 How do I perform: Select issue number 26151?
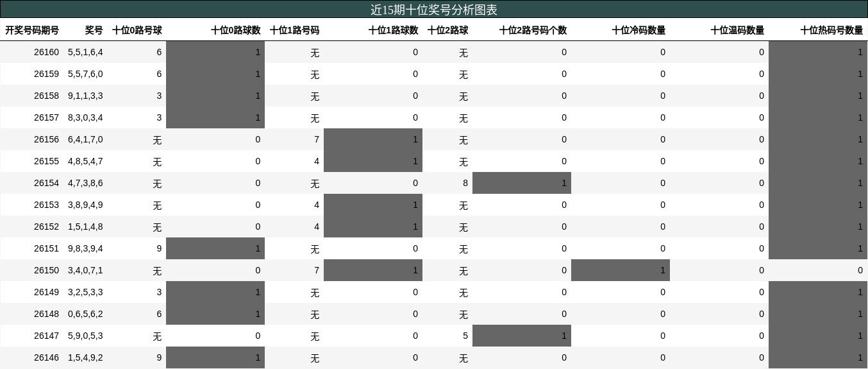[46, 248]
